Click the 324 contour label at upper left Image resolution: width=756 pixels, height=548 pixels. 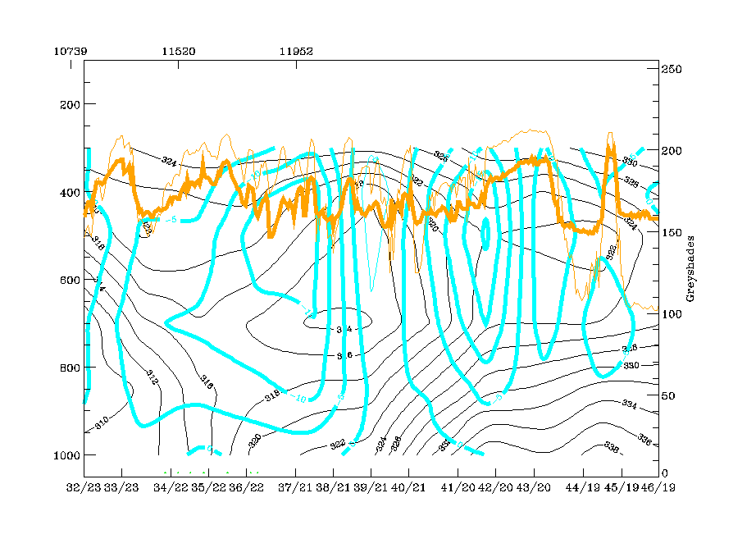click(x=169, y=162)
